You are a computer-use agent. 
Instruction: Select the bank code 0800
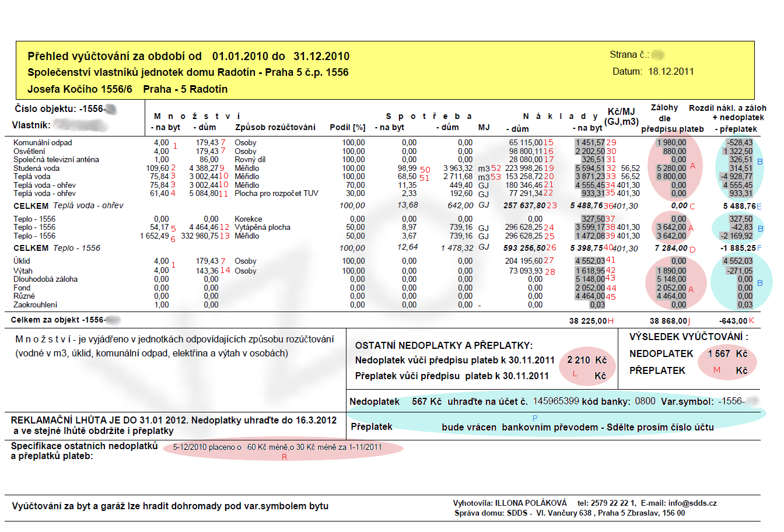point(645,401)
